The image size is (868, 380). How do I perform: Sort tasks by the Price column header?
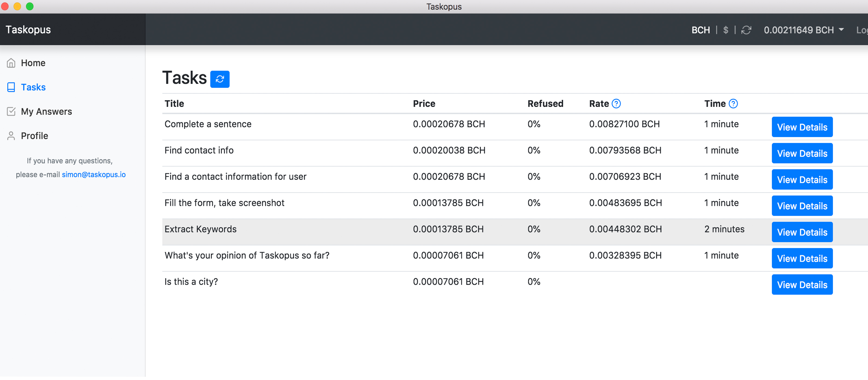click(424, 103)
